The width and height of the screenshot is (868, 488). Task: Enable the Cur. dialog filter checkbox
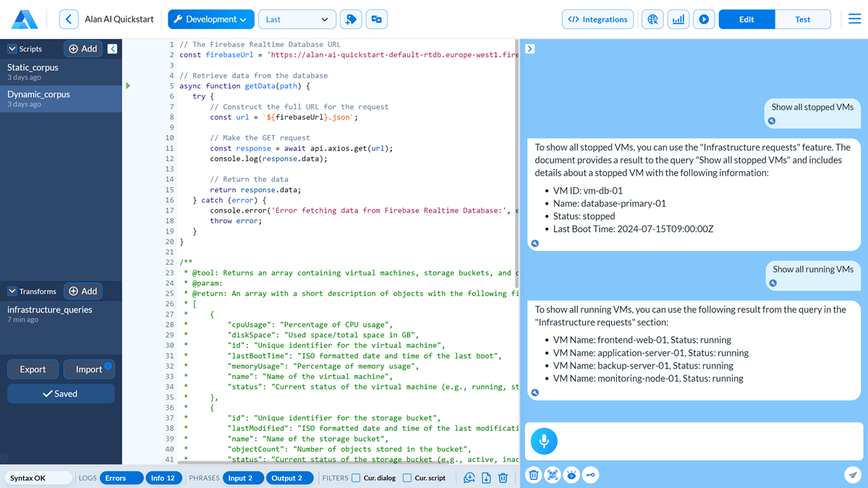pyautogui.click(x=356, y=478)
